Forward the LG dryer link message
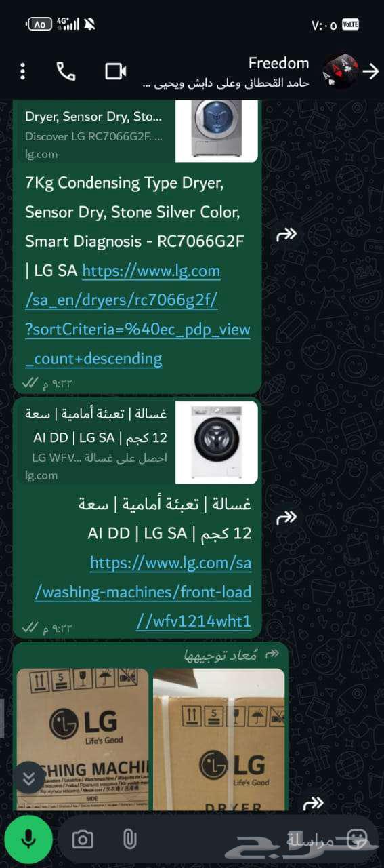The width and height of the screenshot is (384, 868). 287,235
